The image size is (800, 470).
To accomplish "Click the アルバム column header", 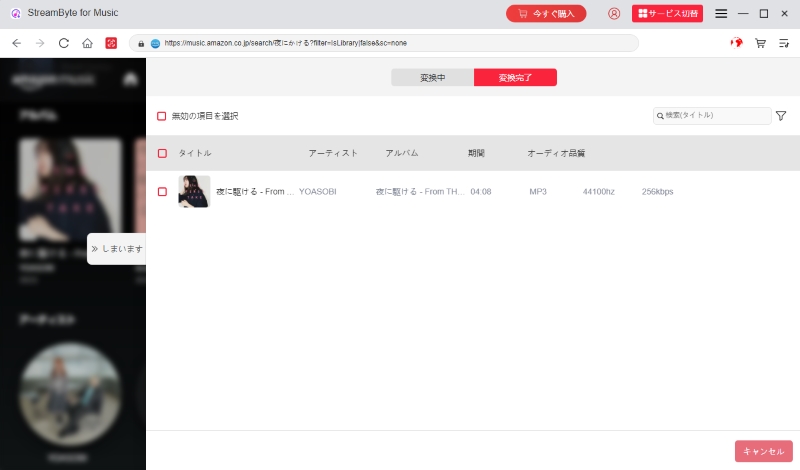I will (402, 153).
